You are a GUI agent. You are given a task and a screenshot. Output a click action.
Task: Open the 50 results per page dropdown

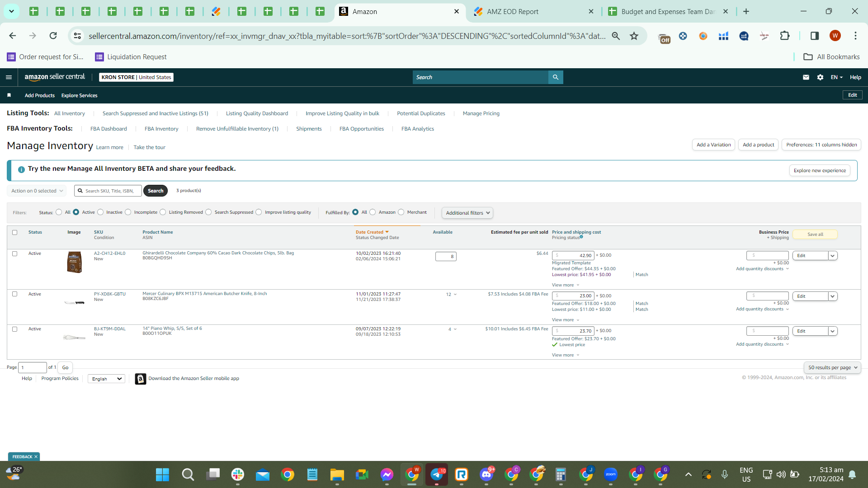[832, 368]
